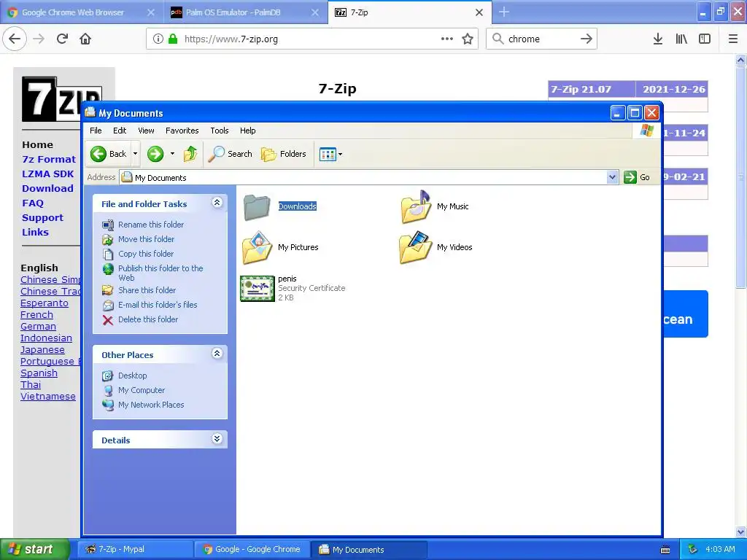The height and width of the screenshot is (560, 747).
Task: Select the My Videos folder icon
Action: point(415,247)
